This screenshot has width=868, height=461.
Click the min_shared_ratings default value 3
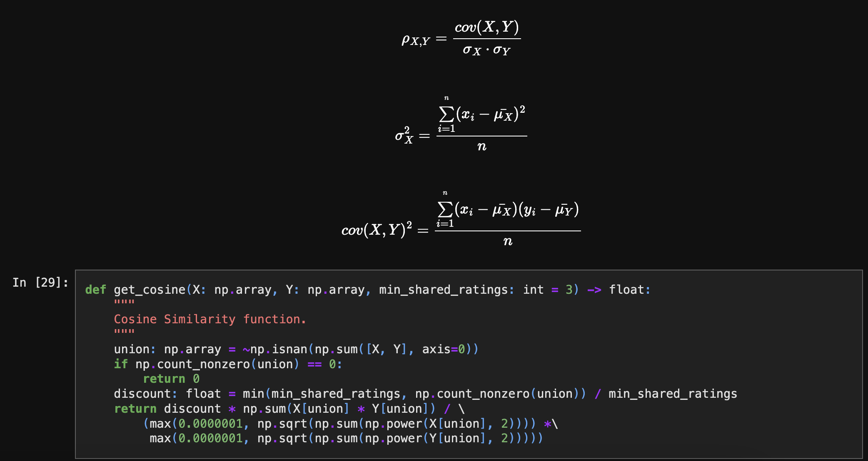[569, 289]
